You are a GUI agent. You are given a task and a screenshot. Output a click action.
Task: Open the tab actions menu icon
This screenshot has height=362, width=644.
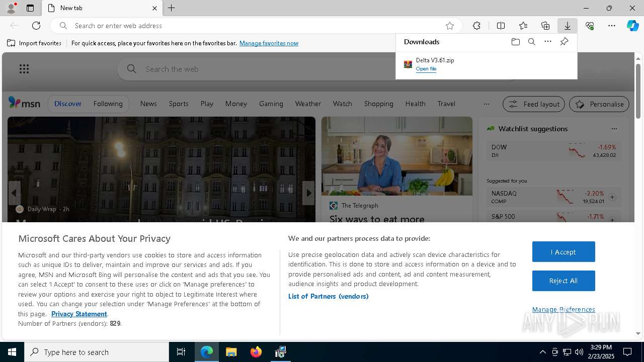[x=30, y=8]
